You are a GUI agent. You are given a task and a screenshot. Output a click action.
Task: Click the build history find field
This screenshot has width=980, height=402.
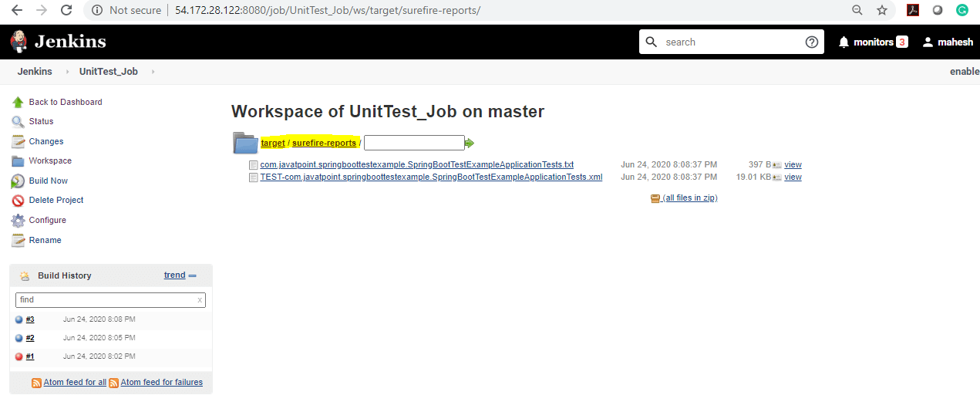(110, 300)
